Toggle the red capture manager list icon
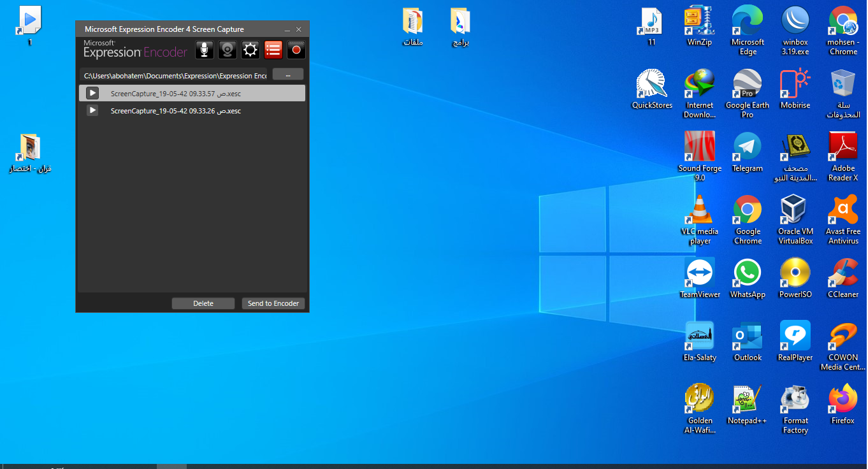Screen dimensions: 868x469 (x=273, y=50)
